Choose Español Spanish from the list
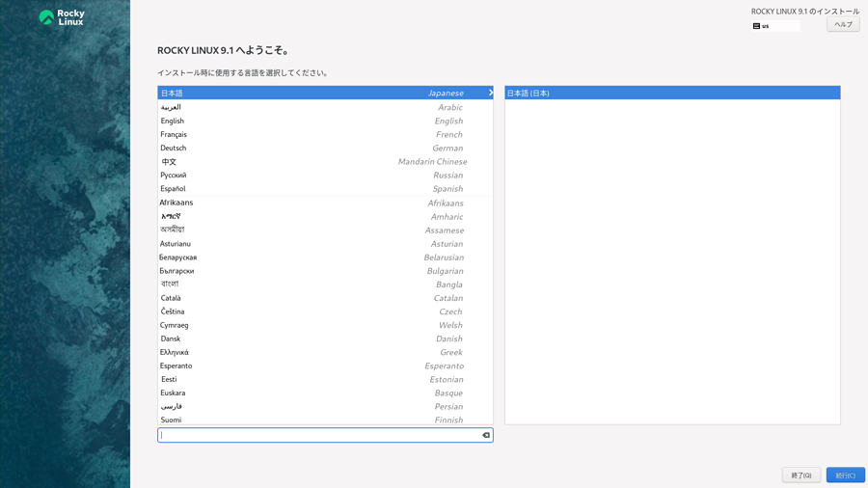 point(325,189)
